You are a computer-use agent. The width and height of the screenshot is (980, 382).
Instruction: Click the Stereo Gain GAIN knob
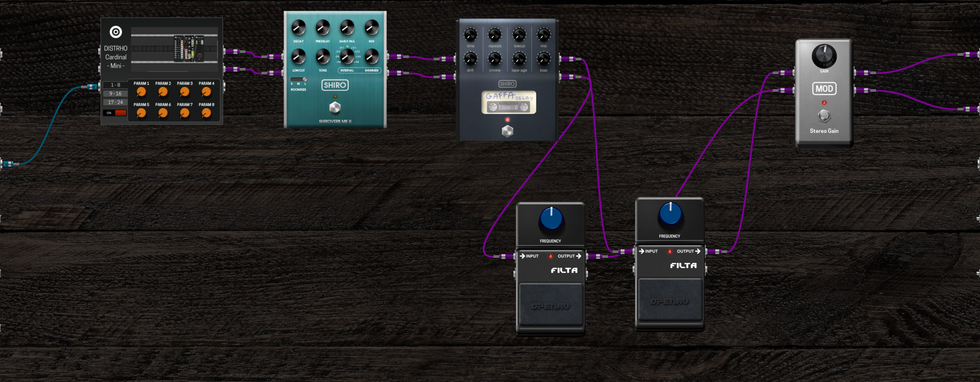click(x=824, y=56)
